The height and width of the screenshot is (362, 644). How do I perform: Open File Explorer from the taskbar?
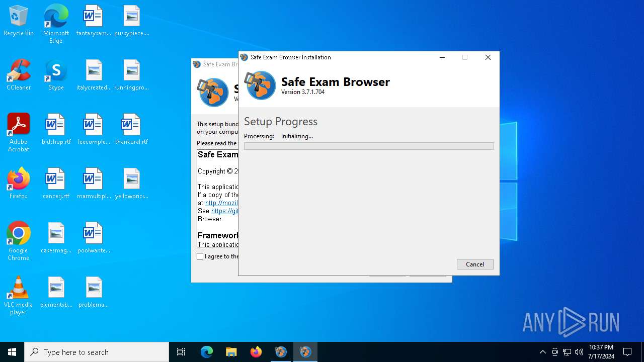click(231, 352)
